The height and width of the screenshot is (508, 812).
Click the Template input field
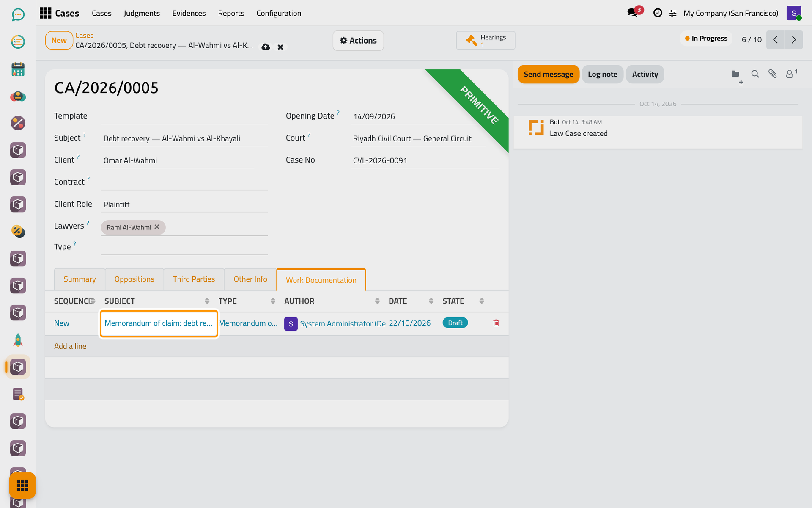[184, 116]
